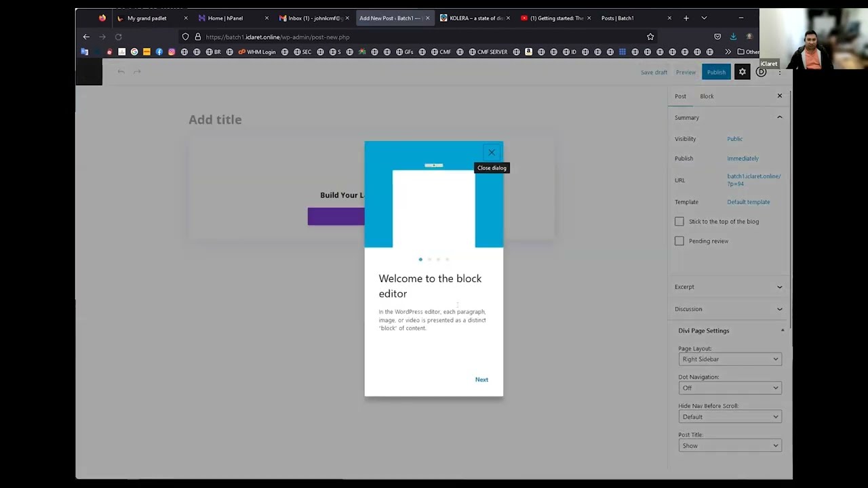Open the Page Layout dropdown

[730, 359]
